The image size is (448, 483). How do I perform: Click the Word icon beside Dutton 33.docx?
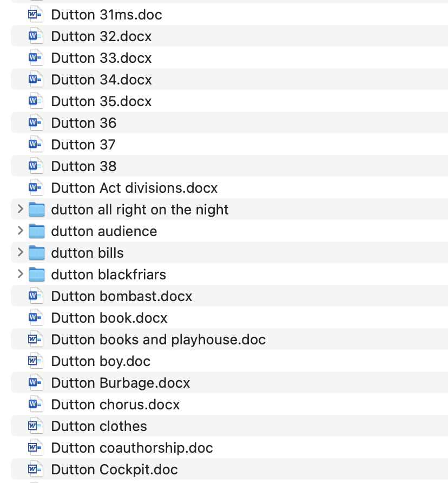tap(36, 57)
